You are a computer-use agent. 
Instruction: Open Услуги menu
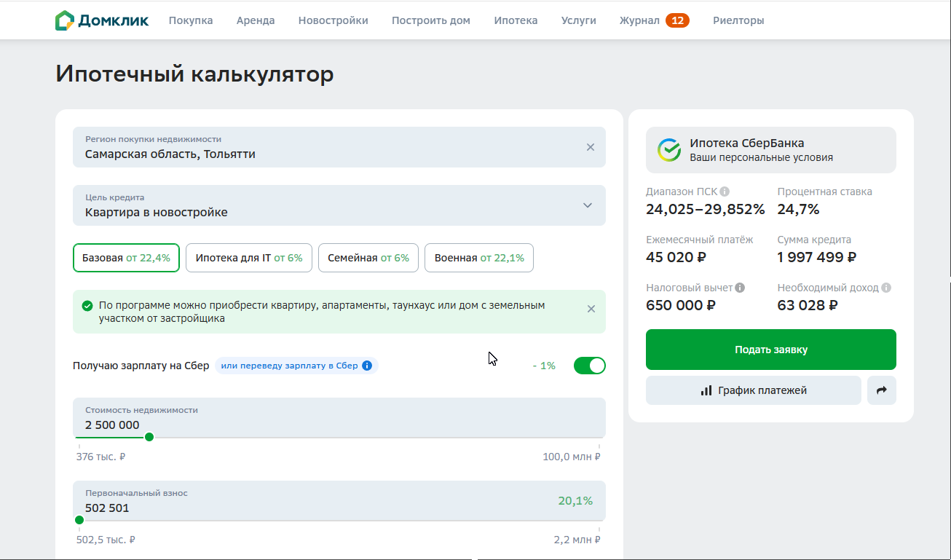coord(579,20)
